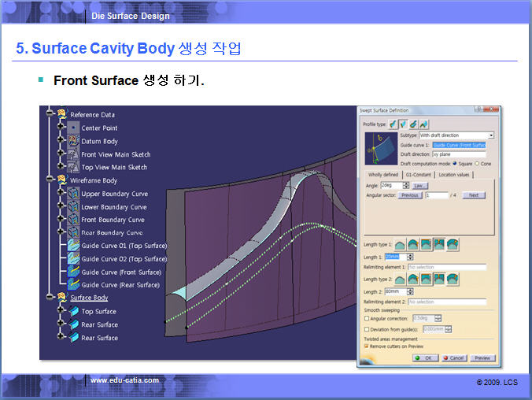Image resolution: width=532 pixels, height=400 pixels.
Task: Enable Deviation from guide(s) checkbox
Action: coord(367,328)
